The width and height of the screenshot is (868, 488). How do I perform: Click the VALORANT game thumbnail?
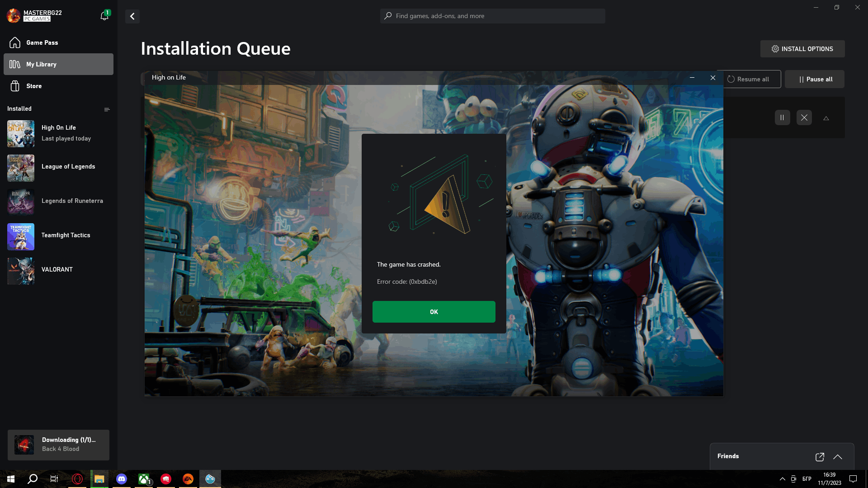21,271
